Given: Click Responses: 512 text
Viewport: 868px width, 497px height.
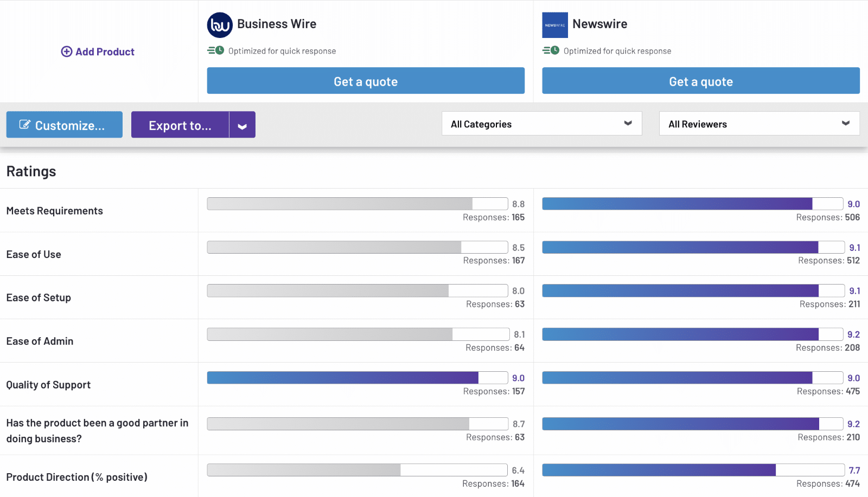Looking at the screenshot, I should coord(829,261).
